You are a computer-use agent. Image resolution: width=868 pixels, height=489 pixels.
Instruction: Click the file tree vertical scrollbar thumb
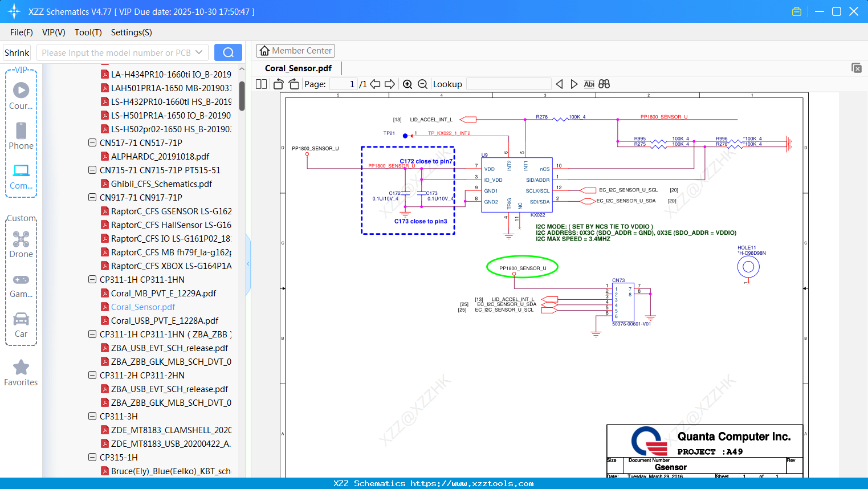click(x=242, y=96)
